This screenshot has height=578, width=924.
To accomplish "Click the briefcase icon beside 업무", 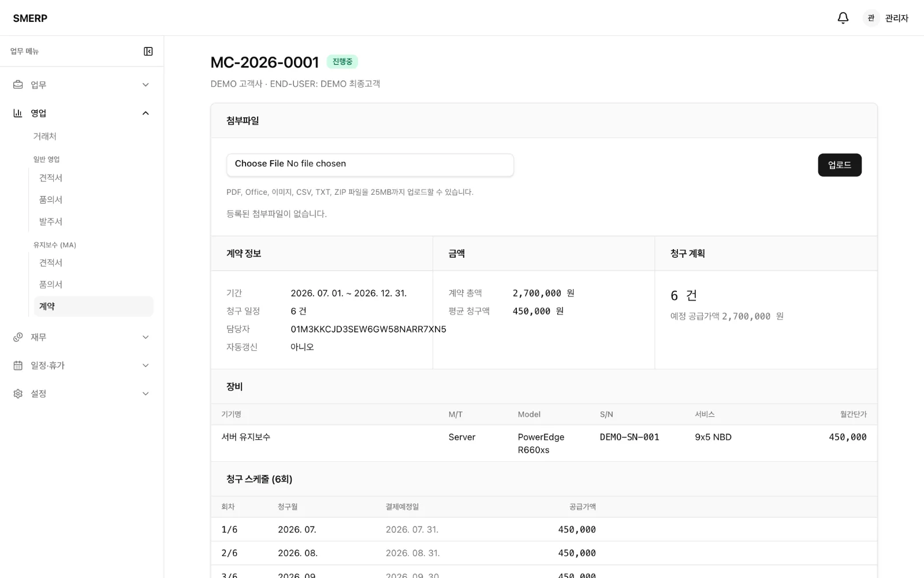I will tap(18, 85).
